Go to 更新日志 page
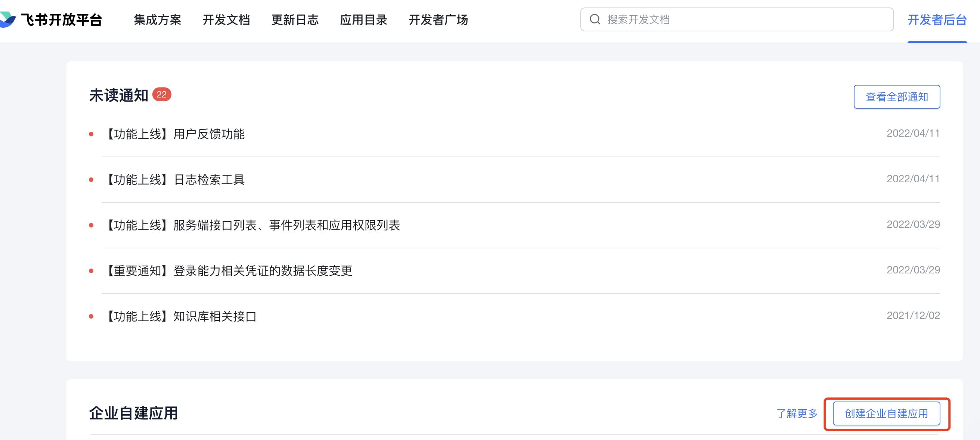Screen dimensions: 980x440 point(295,20)
